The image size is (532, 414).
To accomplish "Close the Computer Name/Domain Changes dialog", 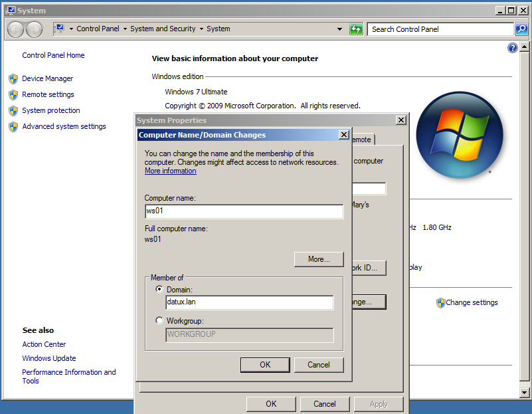I will [x=343, y=135].
